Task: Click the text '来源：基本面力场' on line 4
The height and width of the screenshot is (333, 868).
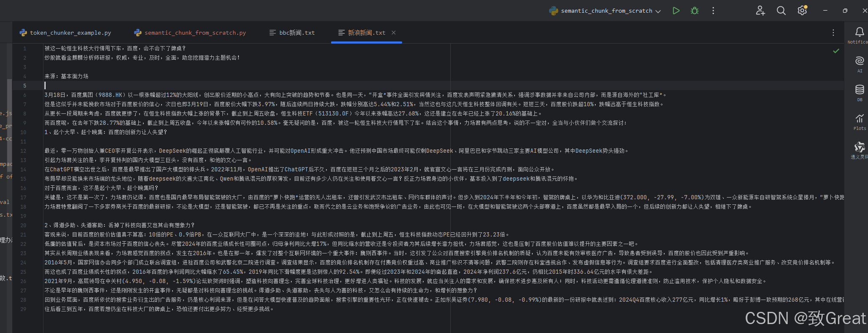Action: click(66, 76)
